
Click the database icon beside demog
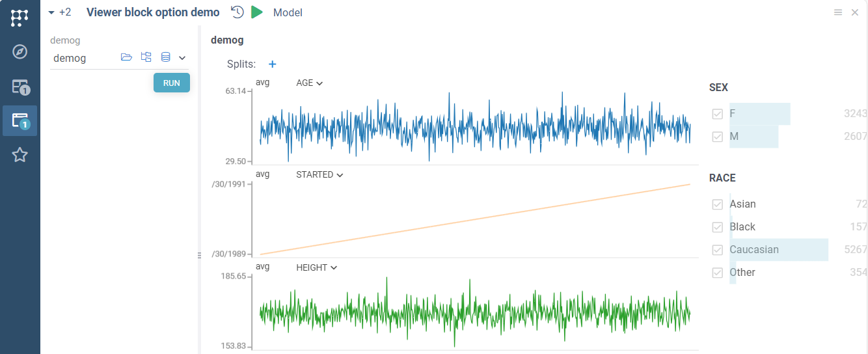(x=165, y=58)
